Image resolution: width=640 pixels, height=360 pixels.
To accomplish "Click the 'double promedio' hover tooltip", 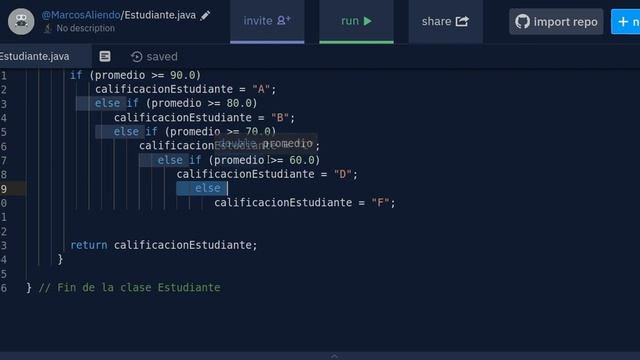I will pyautogui.click(x=266, y=143).
